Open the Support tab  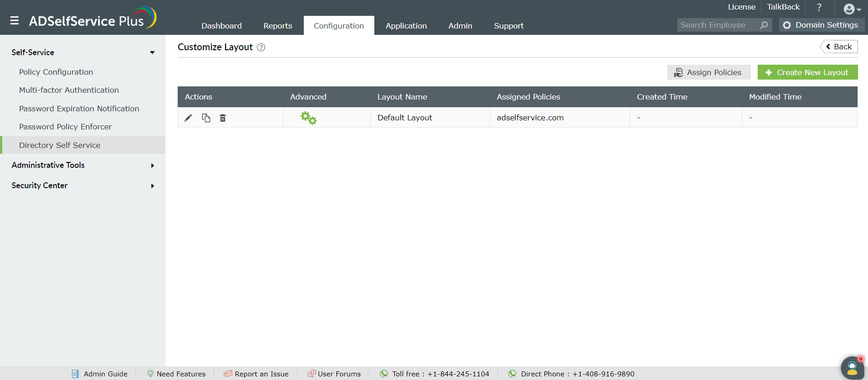tap(509, 26)
